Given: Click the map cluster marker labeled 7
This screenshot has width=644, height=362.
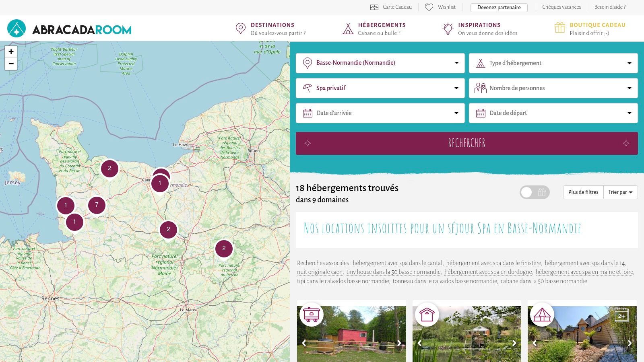Looking at the screenshot, I should (97, 205).
